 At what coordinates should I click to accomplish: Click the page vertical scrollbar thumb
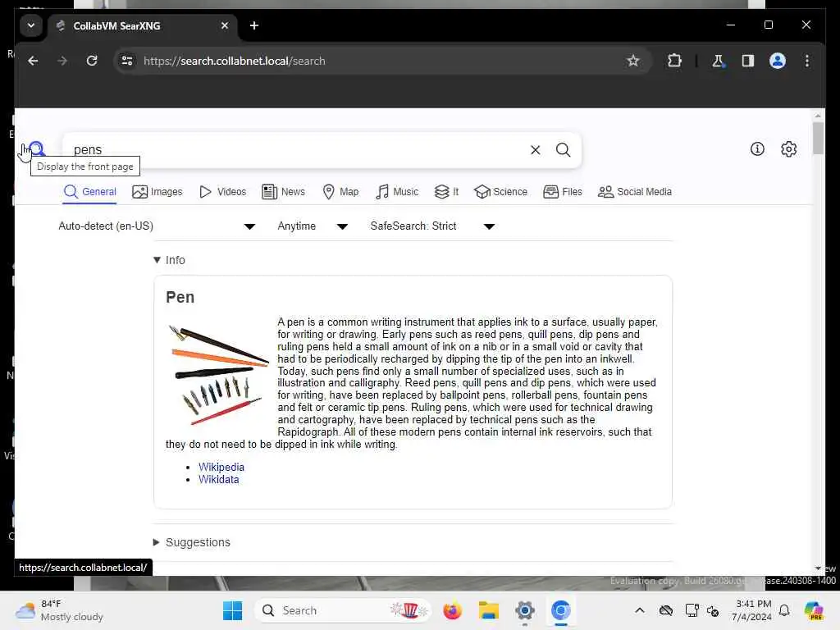coord(818,138)
